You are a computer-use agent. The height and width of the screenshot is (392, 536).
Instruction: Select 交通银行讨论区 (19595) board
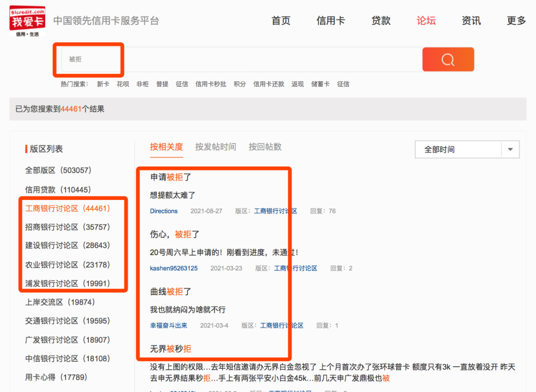pos(67,321)
